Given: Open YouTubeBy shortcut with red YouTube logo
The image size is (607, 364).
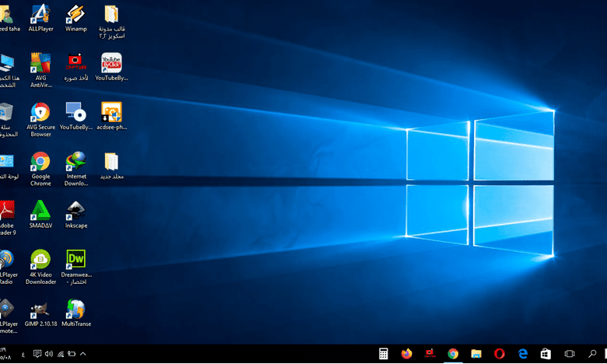Looking at the screenshot, I should point(111,67).
